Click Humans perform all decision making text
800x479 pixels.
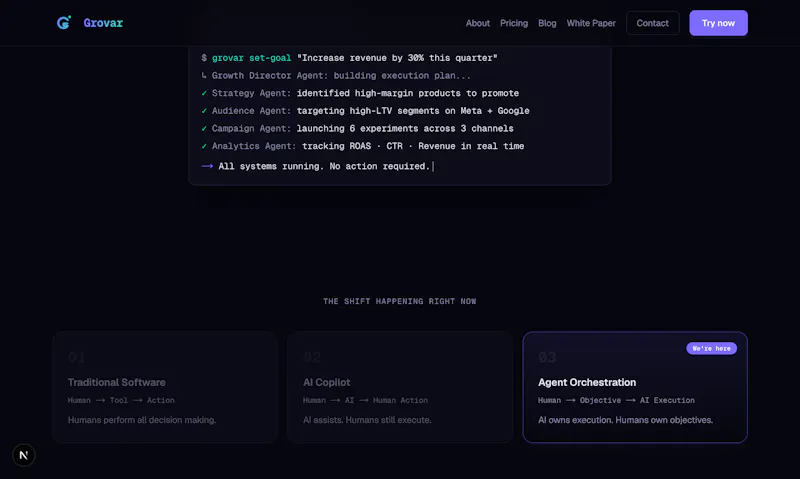142,420
